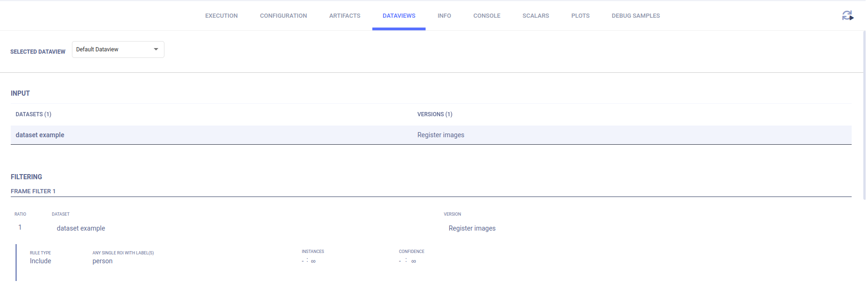The height and width of the screenshot is (288, 868).
Task: Click 'dataset example' in Frame Filter 1
Action: 81,228
